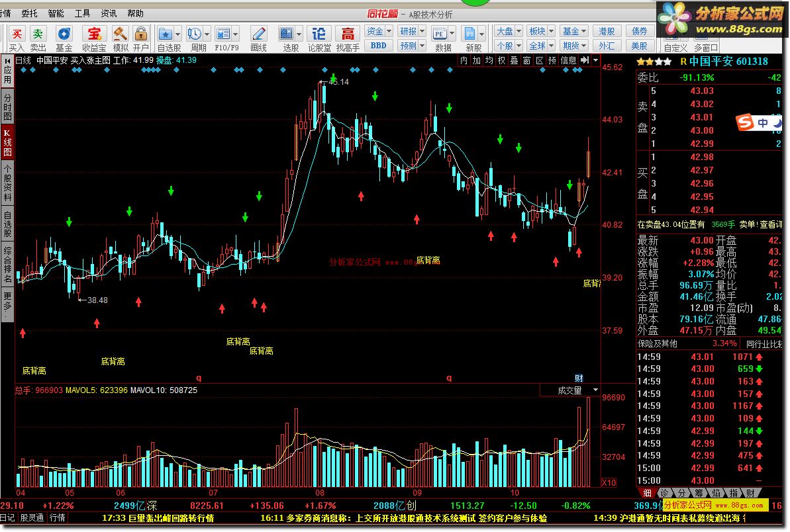Select the 诊 diagnosis tab
The image size is (790, 532).
tap(665, 493)
